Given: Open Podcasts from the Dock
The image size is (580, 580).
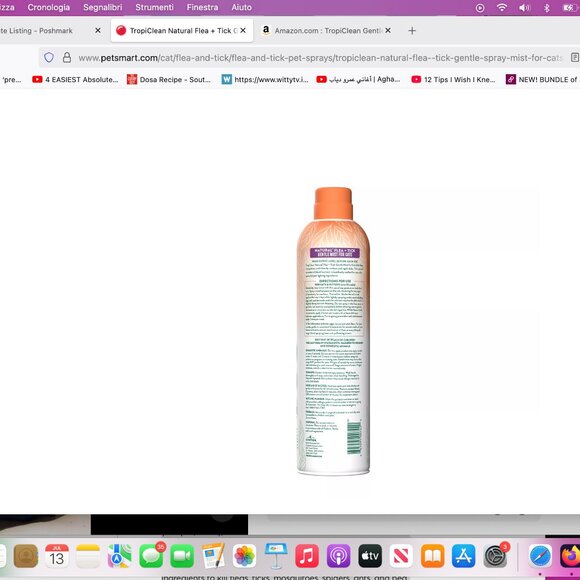Looking at the screenshot, I should click(338, 556).
